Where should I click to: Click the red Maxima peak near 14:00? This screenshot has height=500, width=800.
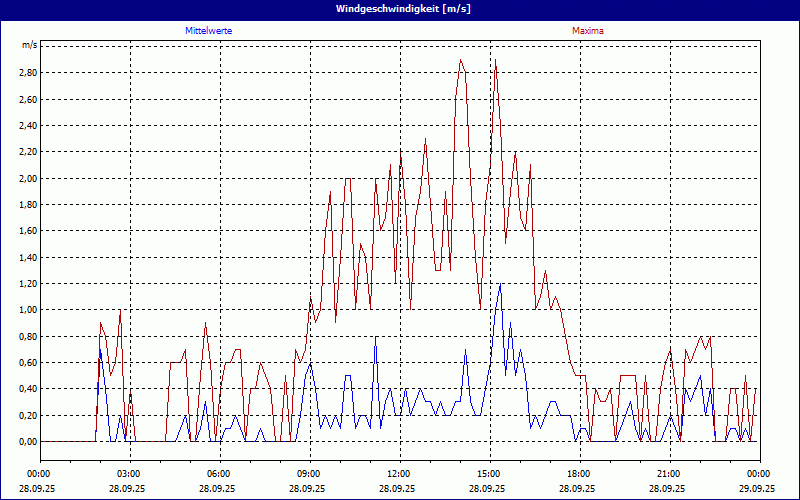[460, 60]
